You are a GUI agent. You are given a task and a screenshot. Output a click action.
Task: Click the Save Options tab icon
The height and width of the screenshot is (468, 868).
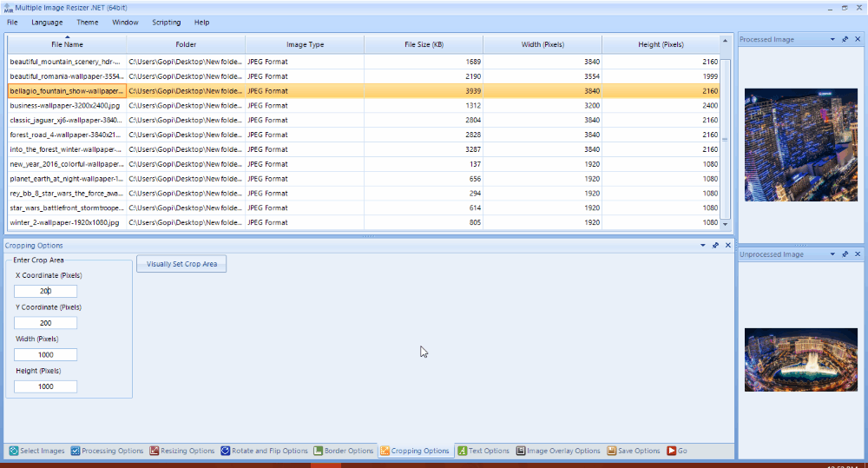coord(611,451)
